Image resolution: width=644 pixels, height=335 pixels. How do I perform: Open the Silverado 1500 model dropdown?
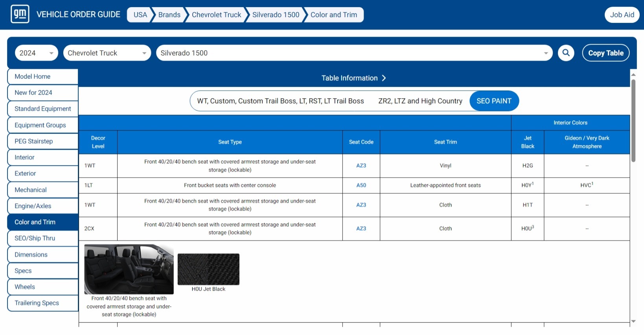tap(354, 53)
